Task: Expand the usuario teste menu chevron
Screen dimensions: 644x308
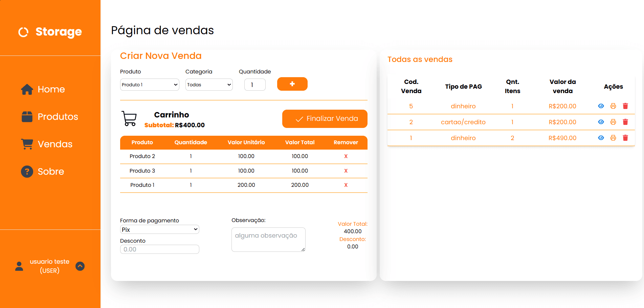Action: coord(80,266)
